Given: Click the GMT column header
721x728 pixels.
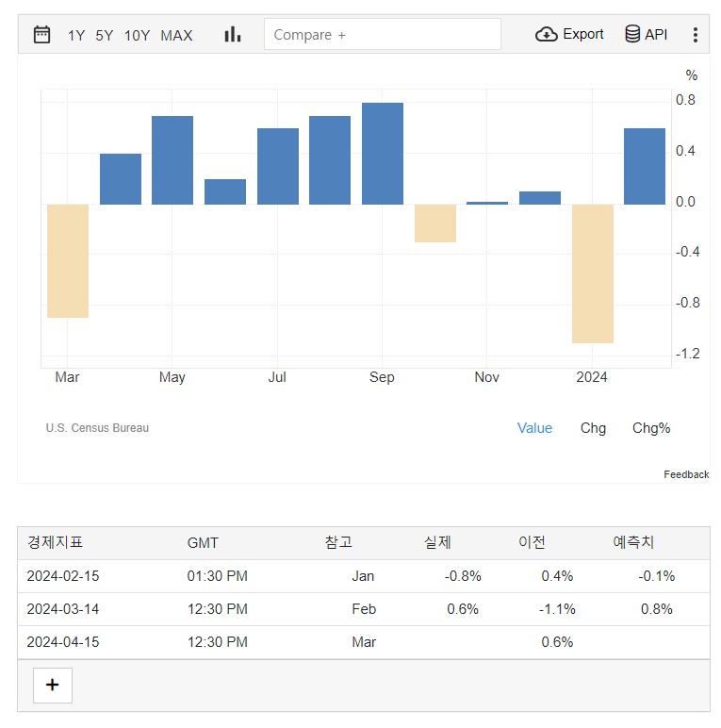Looking at the screenshot, I should click(203, 543).
